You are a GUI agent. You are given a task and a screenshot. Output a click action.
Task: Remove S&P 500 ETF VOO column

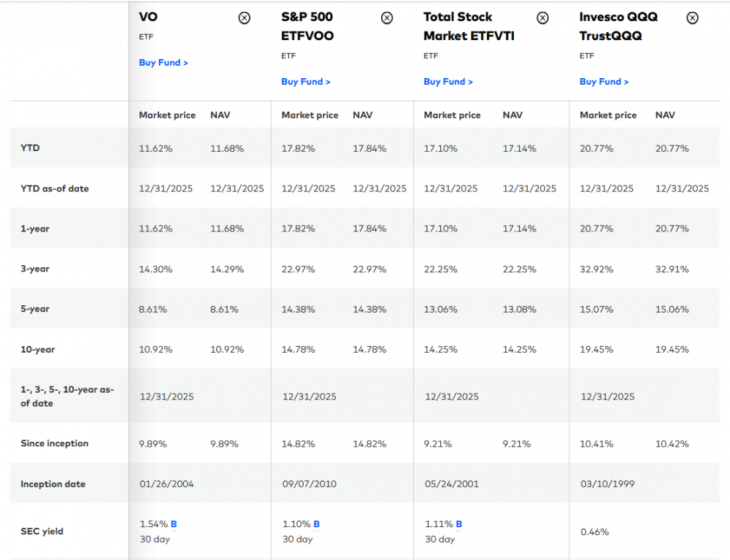pos(387,18)
